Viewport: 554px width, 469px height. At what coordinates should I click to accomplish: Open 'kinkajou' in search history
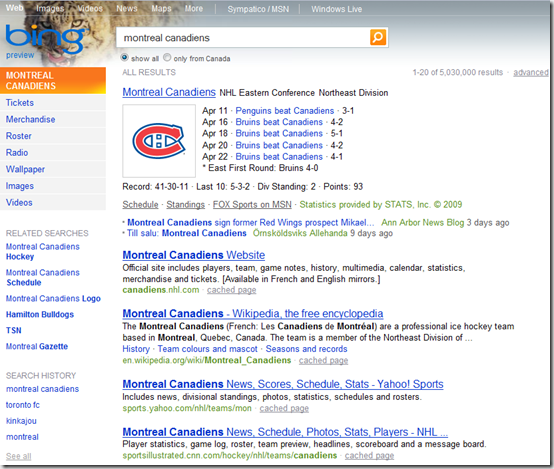pos(21,421)
